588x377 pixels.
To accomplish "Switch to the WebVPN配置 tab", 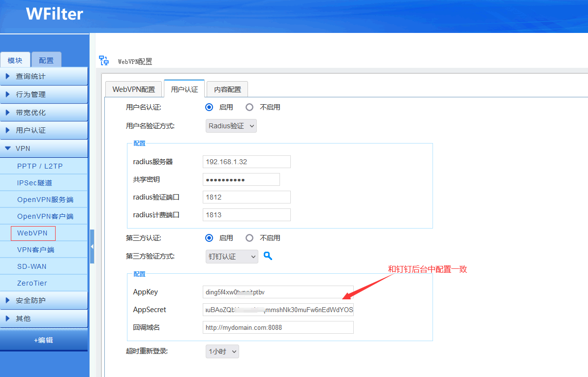I will (134, 89).
